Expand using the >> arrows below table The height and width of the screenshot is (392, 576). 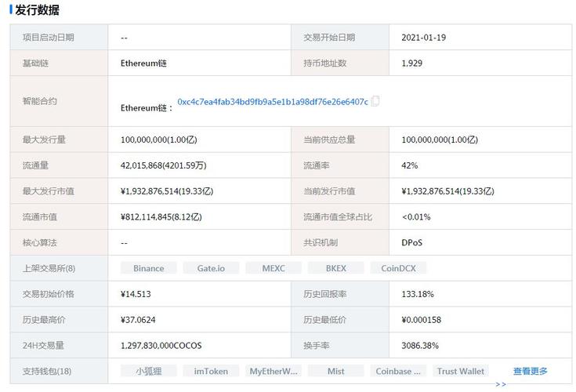point(500,385)
